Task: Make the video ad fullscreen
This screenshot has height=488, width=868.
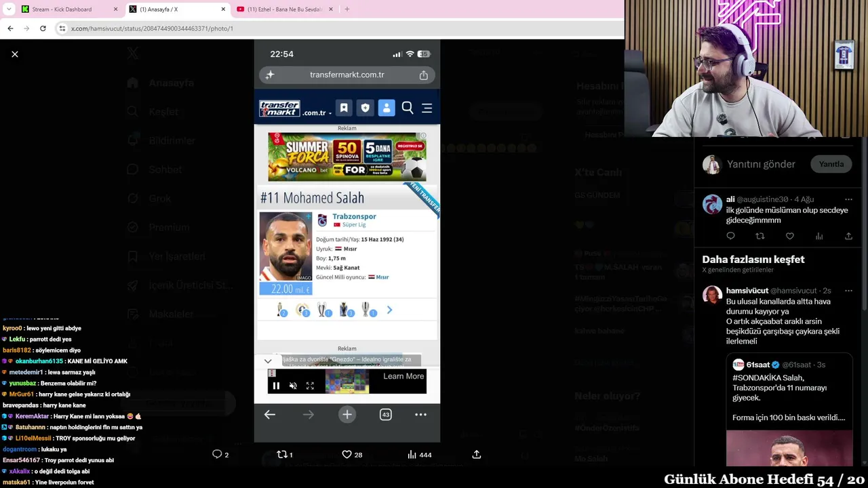Action: (x=310, y=386)
